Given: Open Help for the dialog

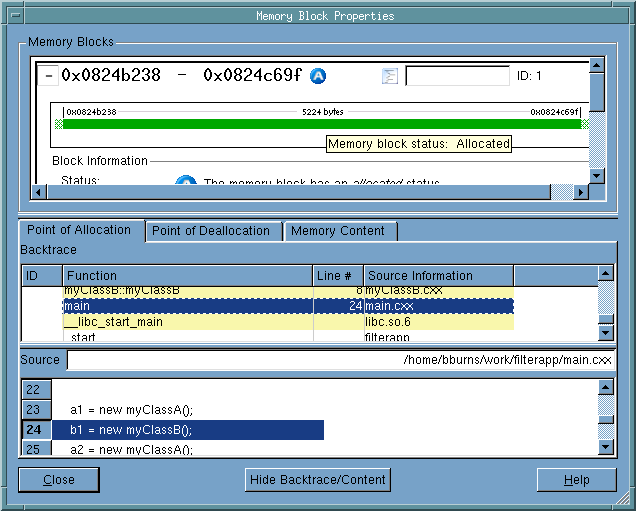Looking at the screenshot, I should pyautogui.click(x=576, y=480).
